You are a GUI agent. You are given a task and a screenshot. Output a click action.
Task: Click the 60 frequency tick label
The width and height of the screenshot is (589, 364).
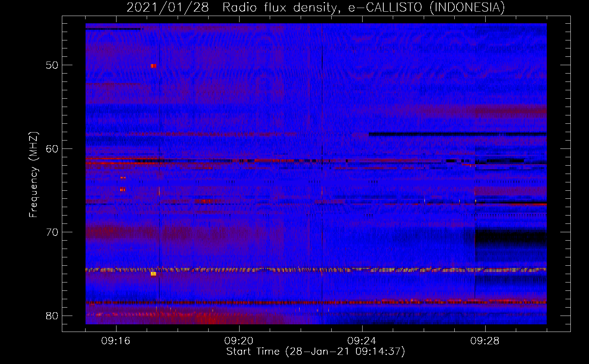tap(52, 149)
